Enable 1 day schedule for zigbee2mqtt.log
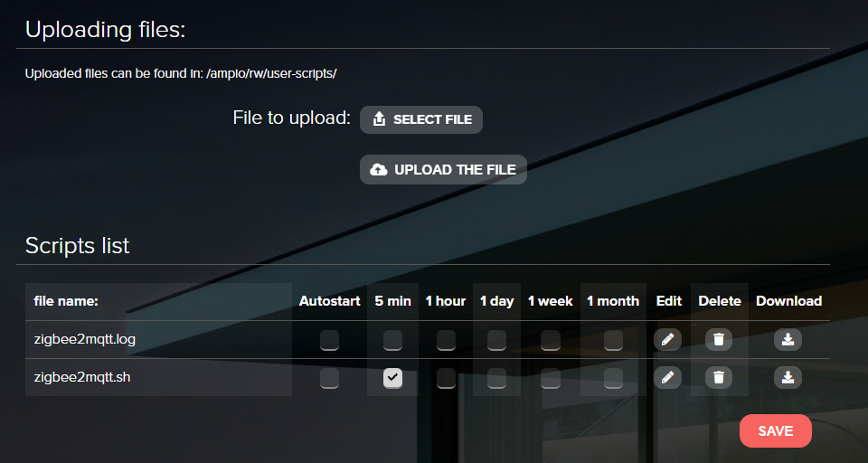 coord(496,340)
